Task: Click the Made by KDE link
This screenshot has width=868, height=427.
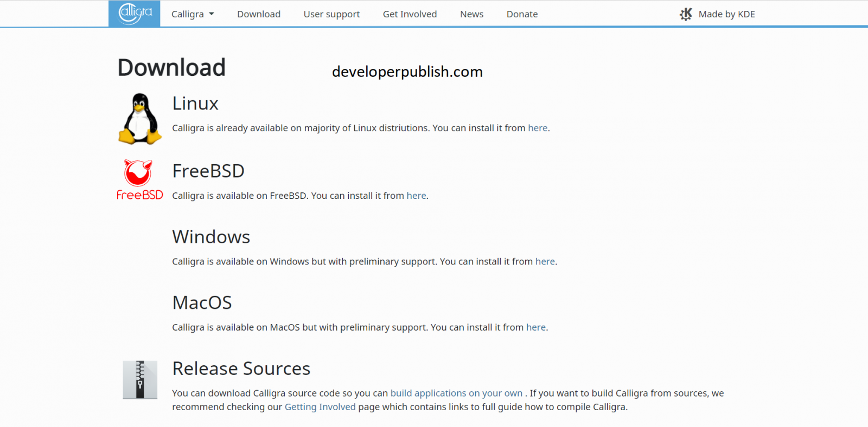Action: [726, 14]
